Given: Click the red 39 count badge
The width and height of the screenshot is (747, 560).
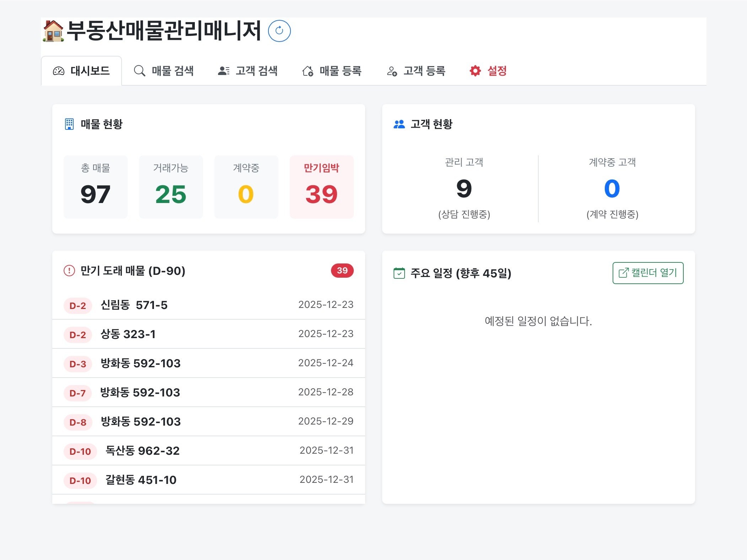Looking at the screenshot, I should pos(342,271).
